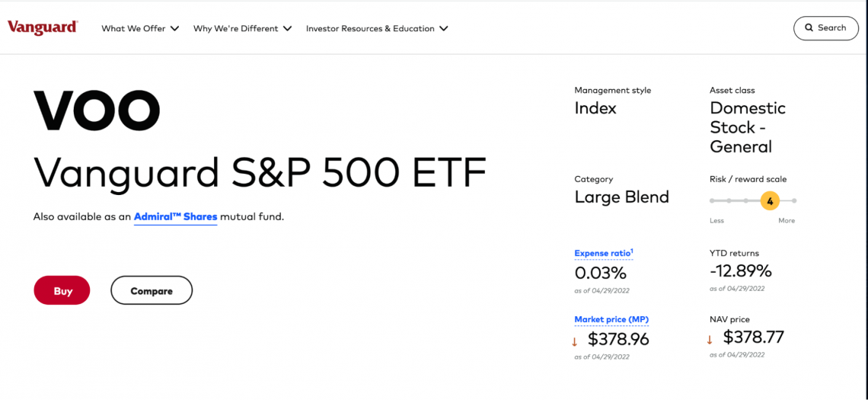Expand Investor Resources & Education chevron
Screen dimensions: 868x400
(x=443, y=28)
